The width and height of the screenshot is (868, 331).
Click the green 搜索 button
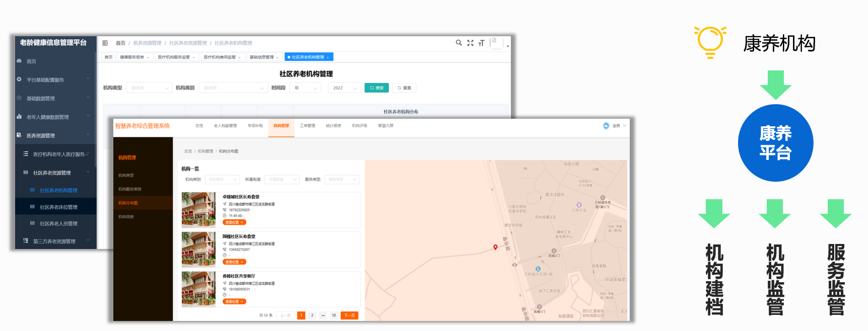point(376,88)
